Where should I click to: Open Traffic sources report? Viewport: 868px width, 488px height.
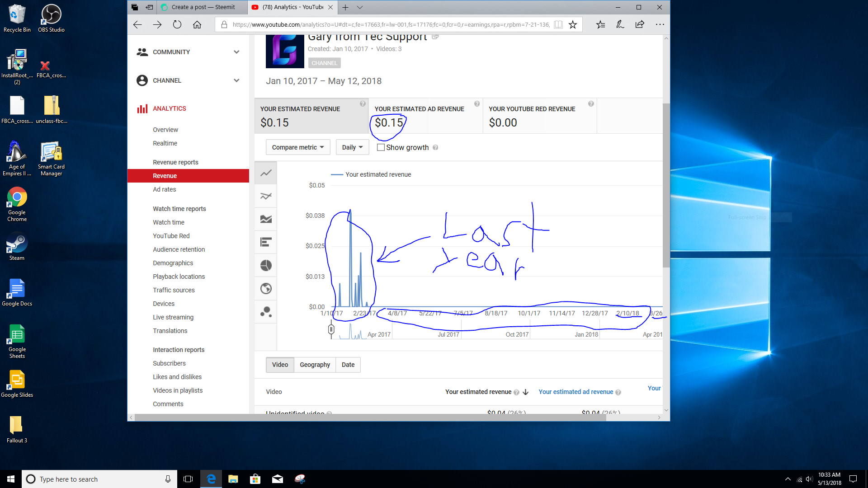point(174,290)
